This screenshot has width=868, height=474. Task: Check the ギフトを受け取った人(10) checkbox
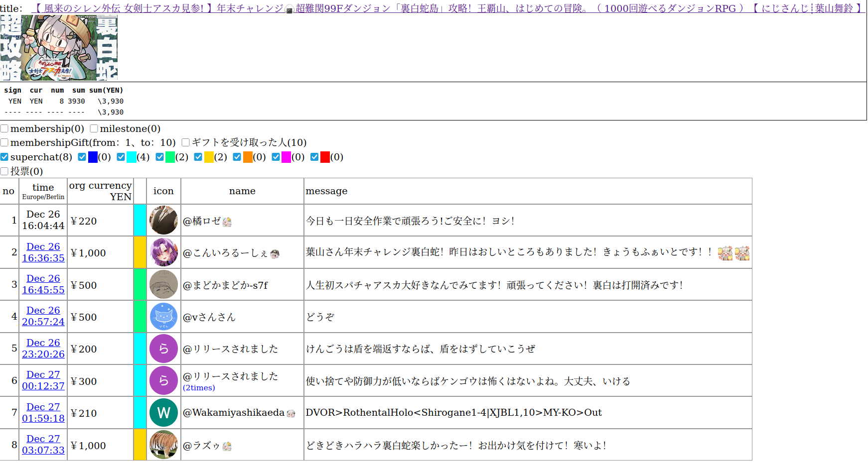pyautogui.click(x=186, y=142)
